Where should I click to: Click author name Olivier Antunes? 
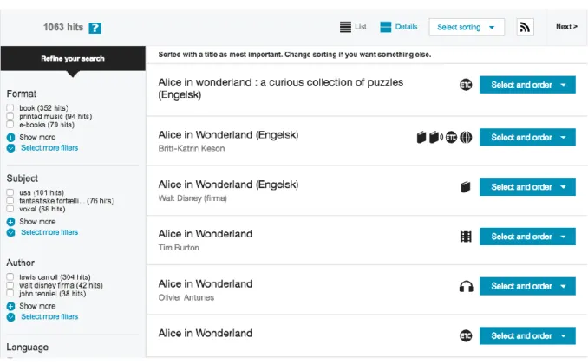(x=186, y=297)
